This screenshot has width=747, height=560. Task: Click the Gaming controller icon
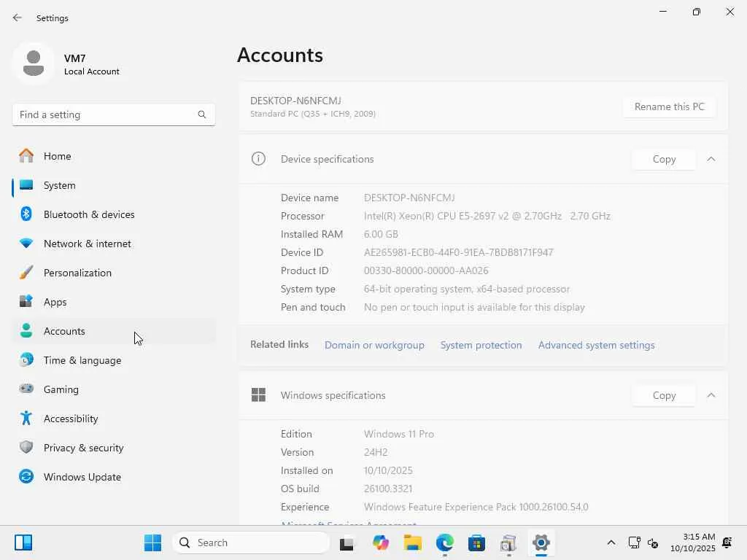(x=26, y=389)
